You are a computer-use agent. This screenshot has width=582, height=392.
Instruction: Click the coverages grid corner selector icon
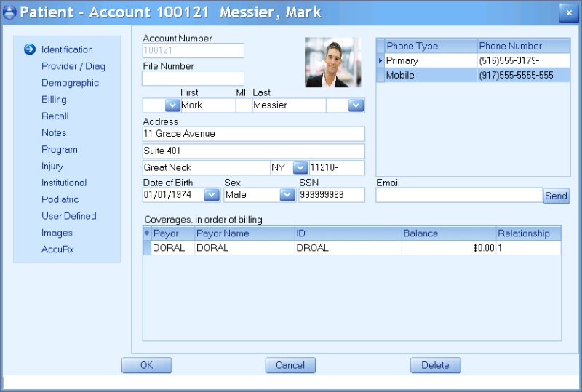click(147, 233)
